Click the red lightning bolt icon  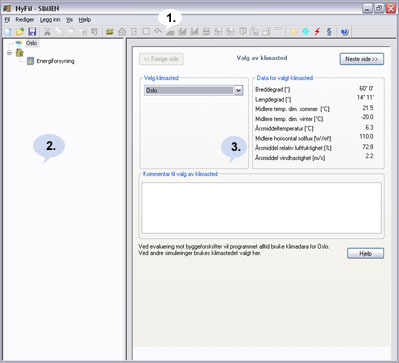coord(317,32)
